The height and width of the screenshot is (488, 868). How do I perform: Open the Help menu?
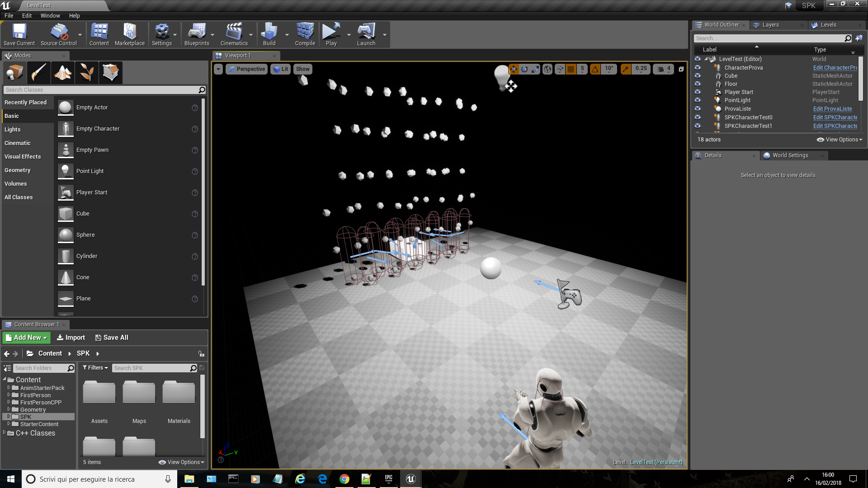[x=74, y=15]
